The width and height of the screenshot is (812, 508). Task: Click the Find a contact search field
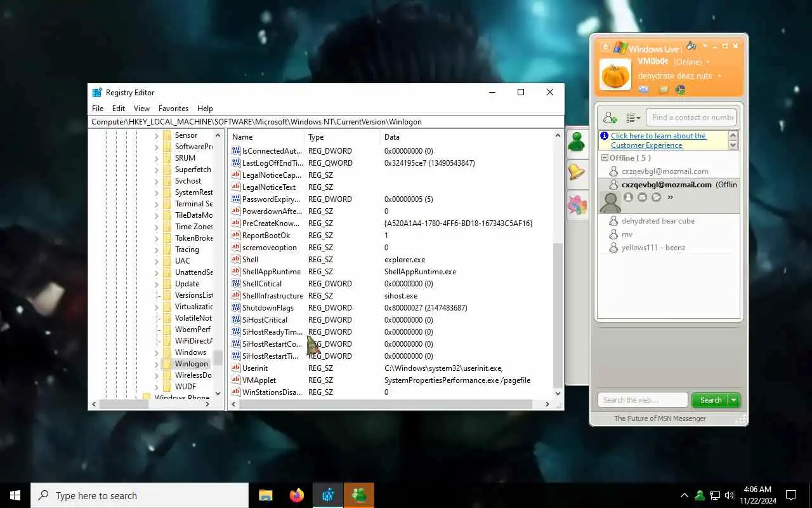pos(691,117)
